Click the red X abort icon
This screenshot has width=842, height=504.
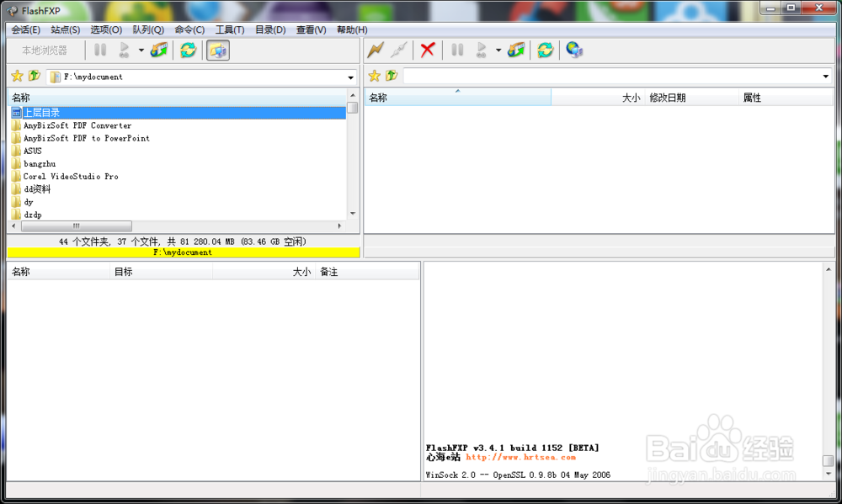point(428,50)
